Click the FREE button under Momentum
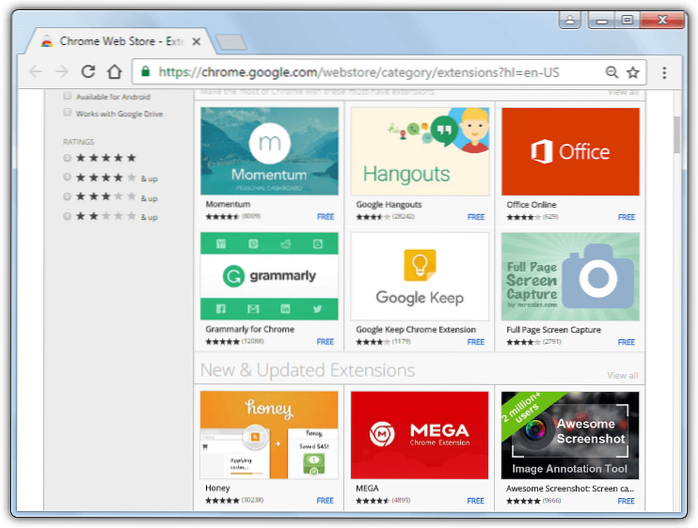 325,217
